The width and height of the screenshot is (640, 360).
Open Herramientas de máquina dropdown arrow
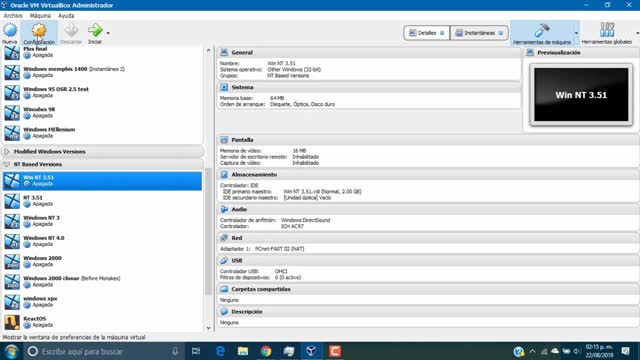pyautogui.click(x=576, y=33)
